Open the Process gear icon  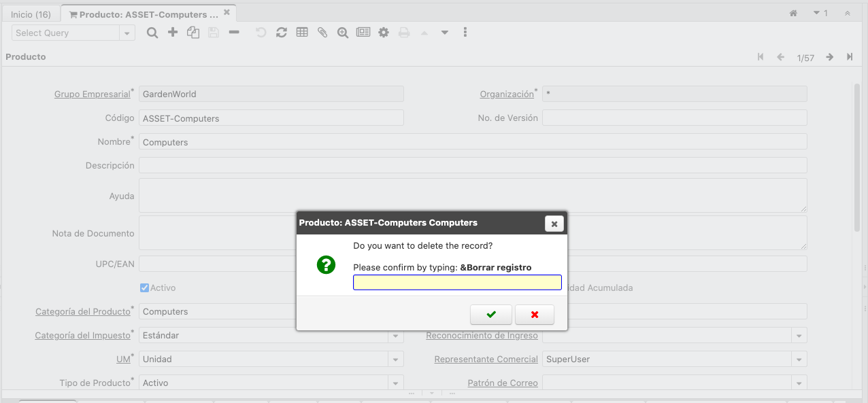click(384, 33)
